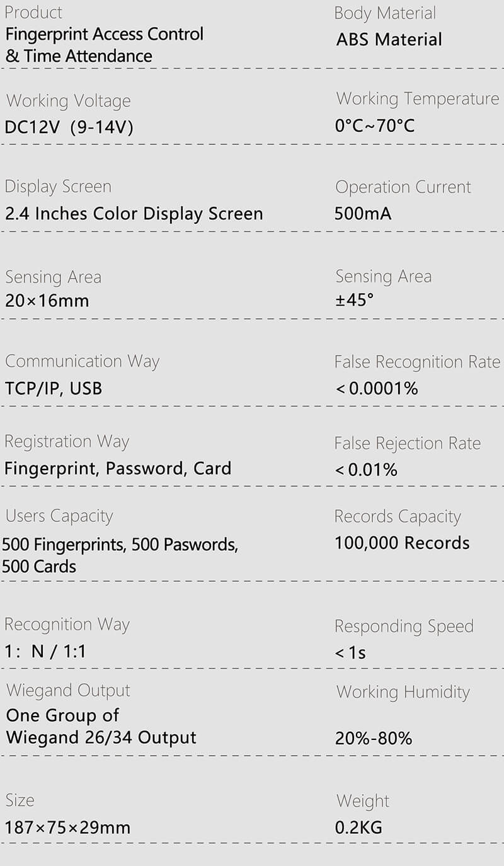Click the 20×16mm sensing area value
Image resolution: width=504 pixels, height=866 pixels.
[x=47, y=301]
